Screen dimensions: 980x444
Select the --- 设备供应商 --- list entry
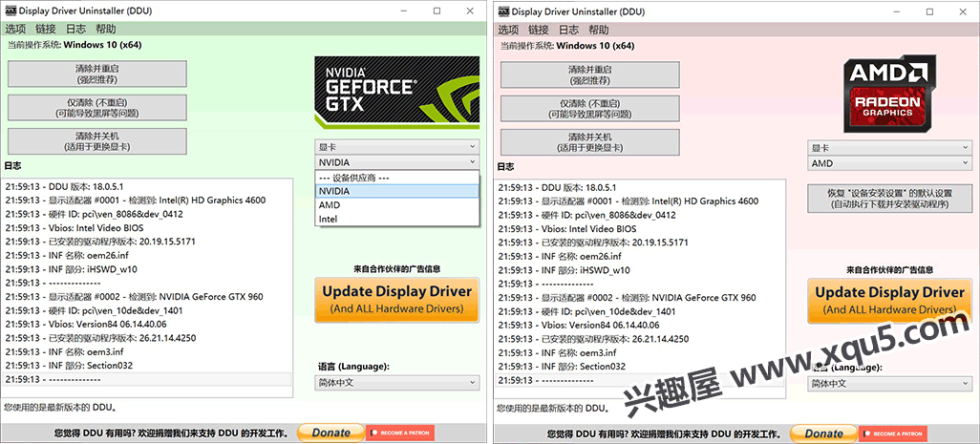click(x=397, y=178)
